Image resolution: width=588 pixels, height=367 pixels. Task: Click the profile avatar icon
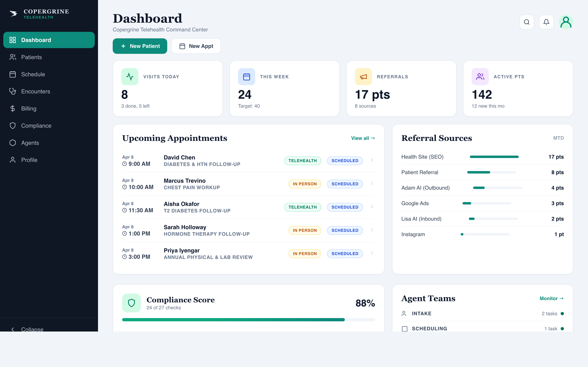[566, 22]
